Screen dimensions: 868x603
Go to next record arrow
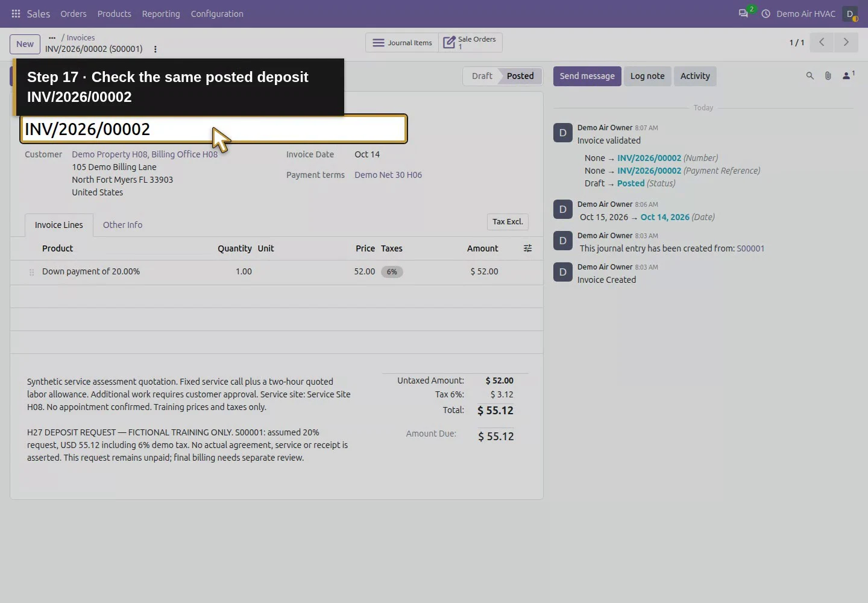846,42
